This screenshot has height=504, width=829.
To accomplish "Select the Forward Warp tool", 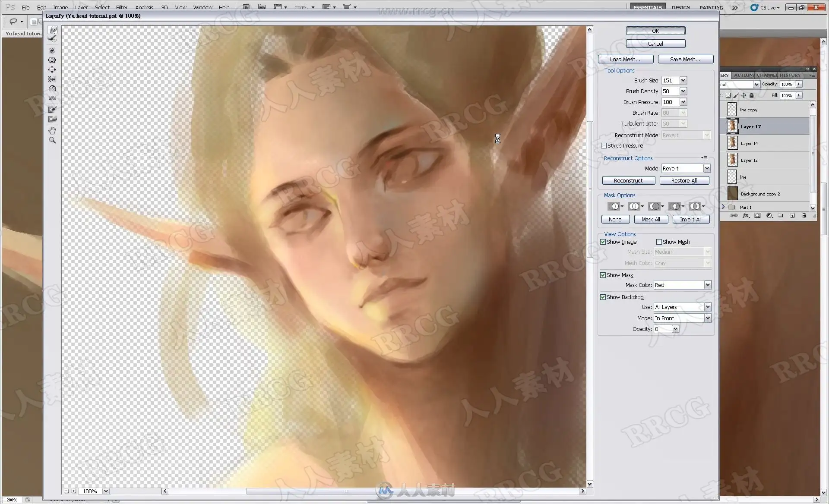I will coord(53,30).
